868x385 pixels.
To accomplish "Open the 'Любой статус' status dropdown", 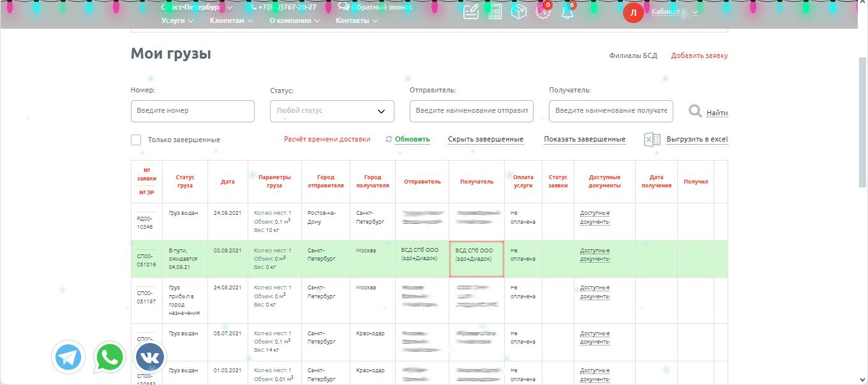I will click(332, 111).
